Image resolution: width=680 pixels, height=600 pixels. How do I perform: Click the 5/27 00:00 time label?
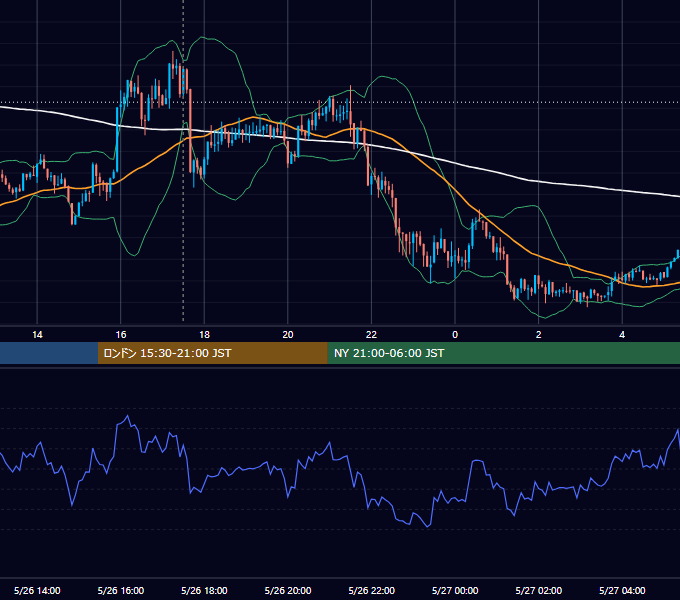pos(455,590)
